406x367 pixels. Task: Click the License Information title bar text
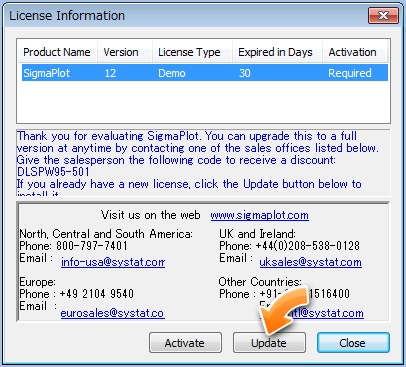[x=67, y=16]
